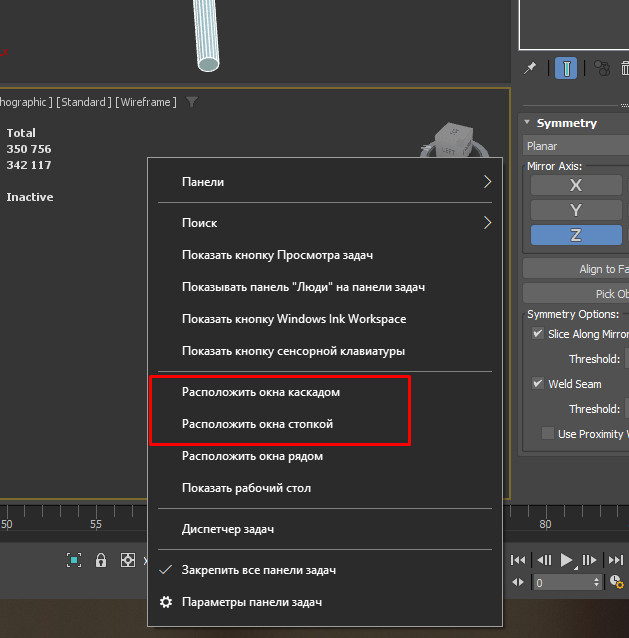Click the 350 756 polygon count

[29, 149]
